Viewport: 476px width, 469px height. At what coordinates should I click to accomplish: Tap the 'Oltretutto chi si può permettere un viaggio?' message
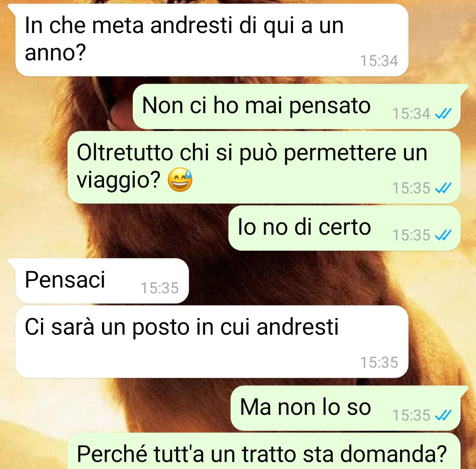tap(264, 167)
